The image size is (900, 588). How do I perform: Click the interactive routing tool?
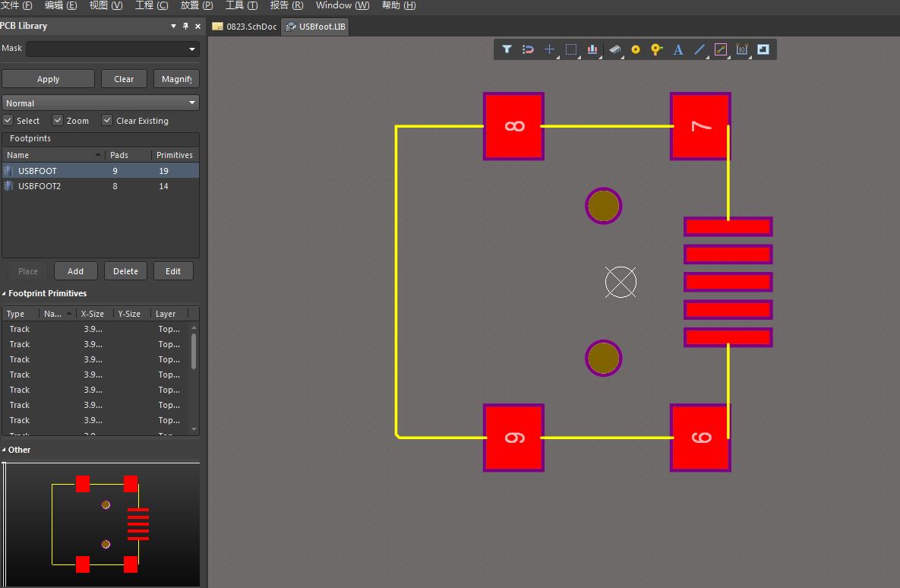point(721,49)
